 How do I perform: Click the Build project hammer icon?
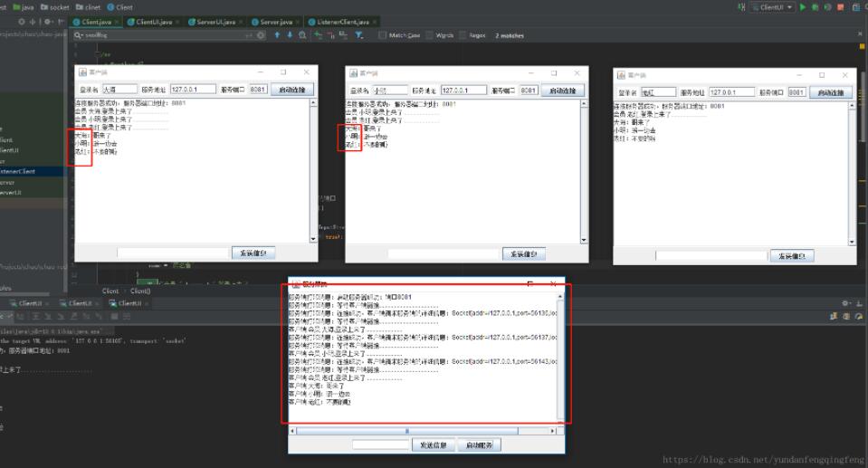click(741, 6)
